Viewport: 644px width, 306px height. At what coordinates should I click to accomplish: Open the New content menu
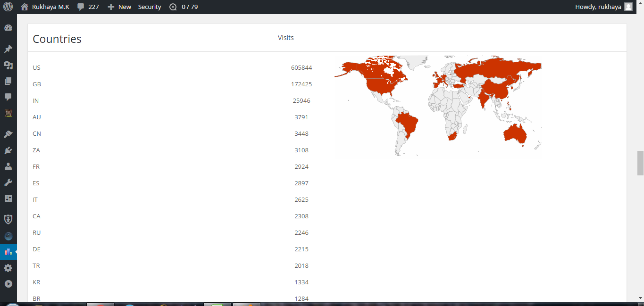point(119,7)
